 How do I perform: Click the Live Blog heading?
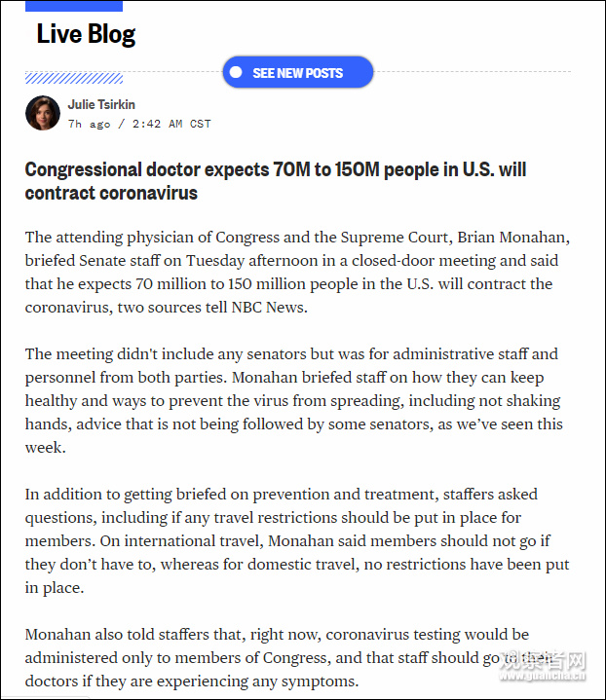(86, 34)
